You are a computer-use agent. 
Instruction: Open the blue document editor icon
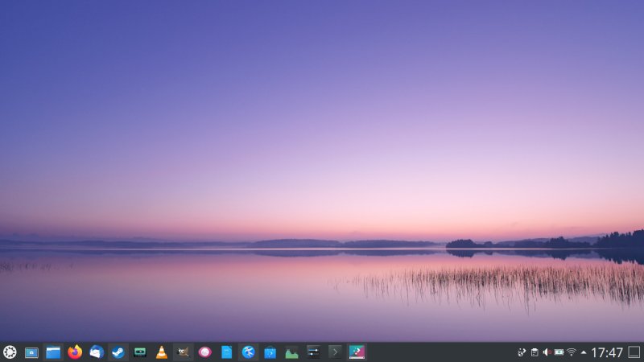click(x=227, y=352)
